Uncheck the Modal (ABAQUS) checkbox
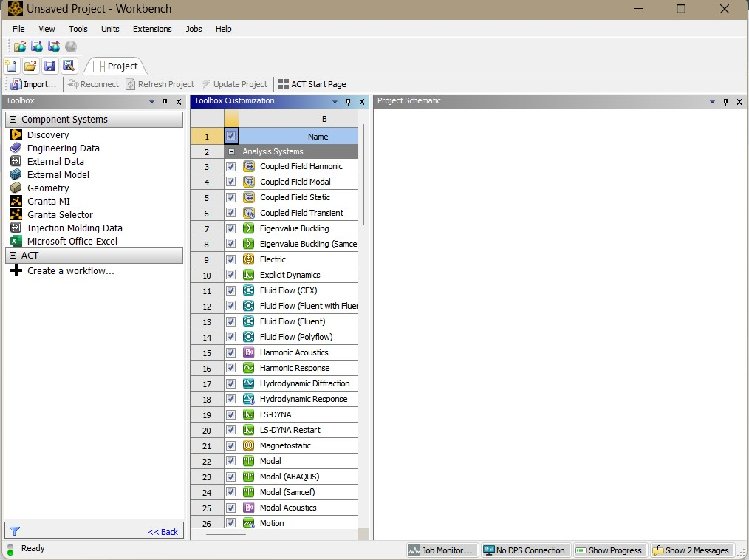749x560 pixels. pyautogui.click(x=230, y=477)
